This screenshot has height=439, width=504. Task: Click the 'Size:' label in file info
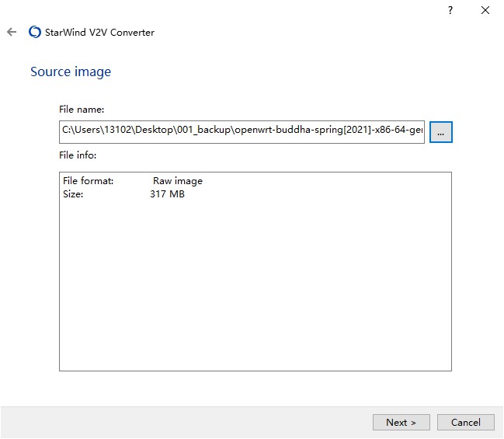73,194
